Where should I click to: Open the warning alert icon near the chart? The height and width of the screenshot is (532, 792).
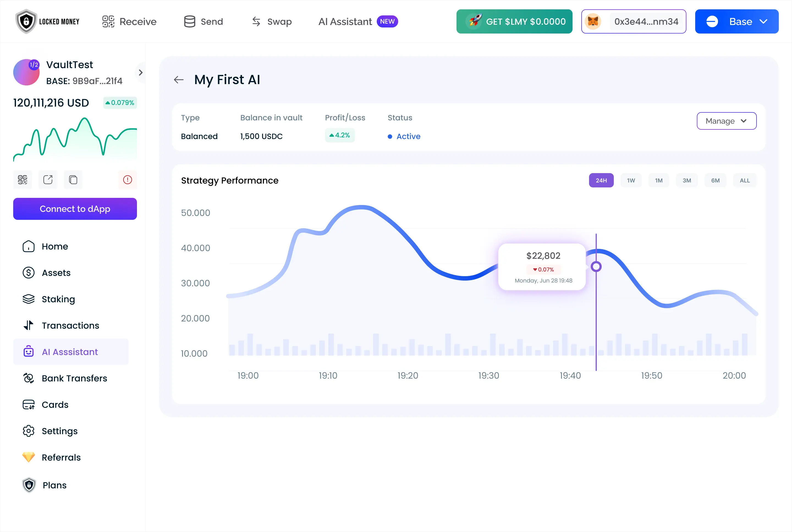pyautogui.click(x=127, y=179)
